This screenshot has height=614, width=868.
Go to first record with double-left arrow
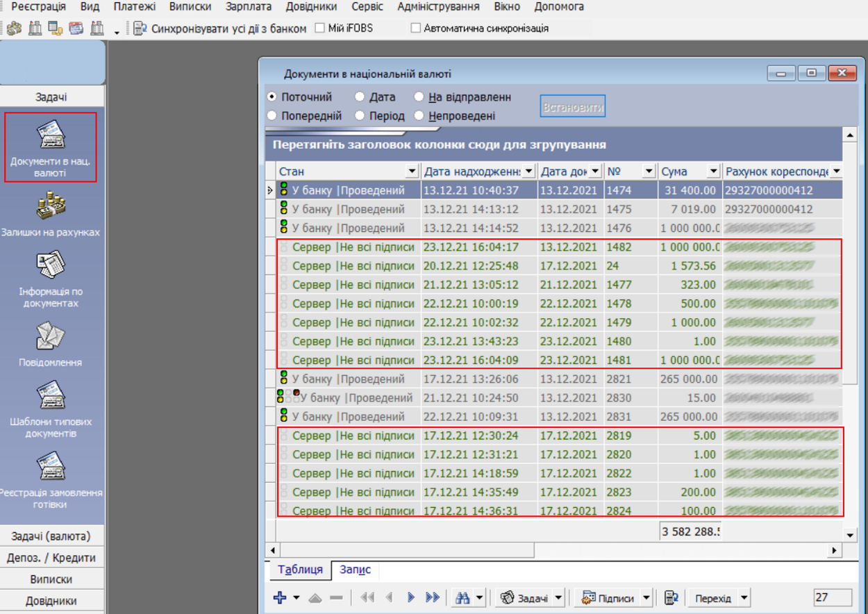pyautogui.click(x=367, y=597)
